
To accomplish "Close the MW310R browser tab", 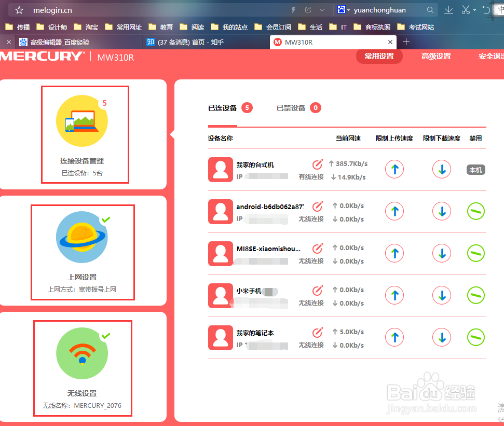I will (390, 42).
